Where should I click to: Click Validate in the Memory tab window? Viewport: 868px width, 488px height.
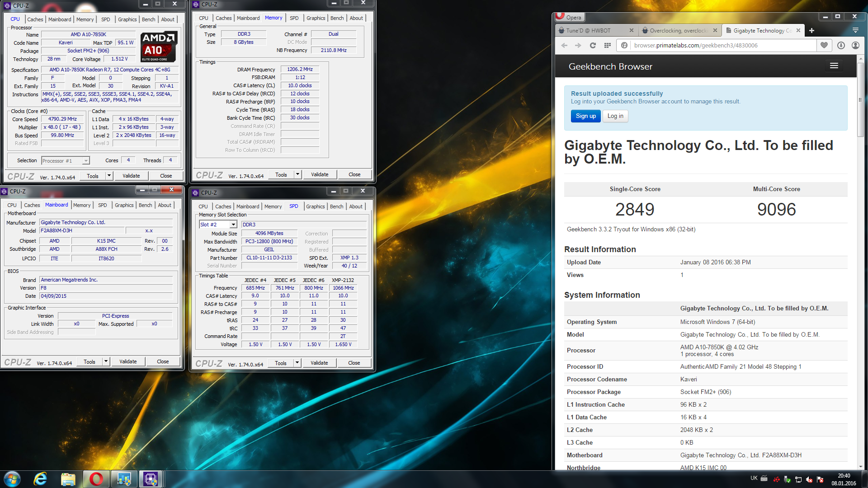tap(320, 174)
